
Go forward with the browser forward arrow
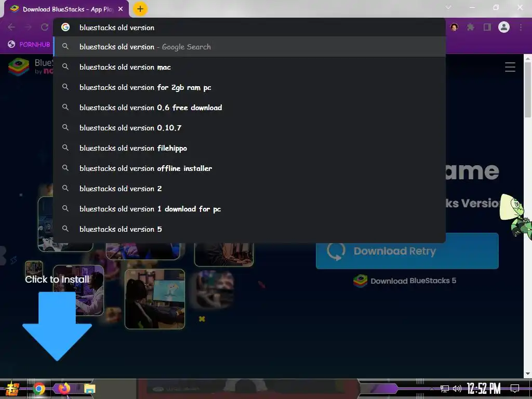(x=28, y=27)
